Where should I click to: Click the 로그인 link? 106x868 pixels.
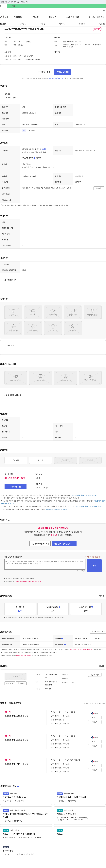tap(99, 10)
